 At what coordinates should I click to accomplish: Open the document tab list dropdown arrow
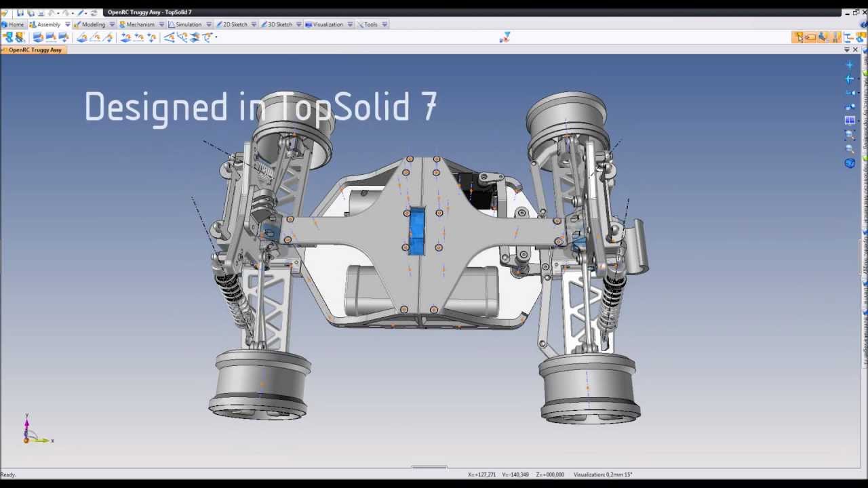[x=846, y=50]
